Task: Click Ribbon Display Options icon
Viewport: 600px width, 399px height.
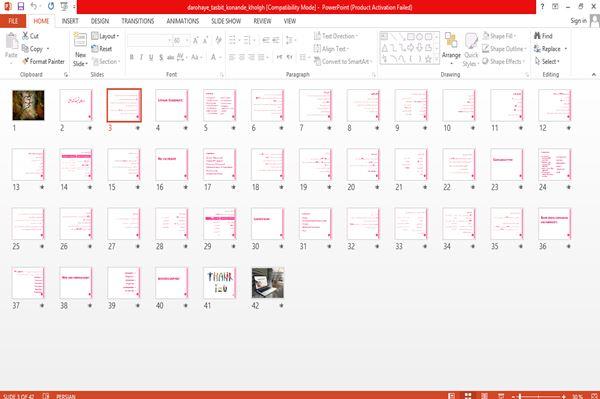Action: point(555,7)
